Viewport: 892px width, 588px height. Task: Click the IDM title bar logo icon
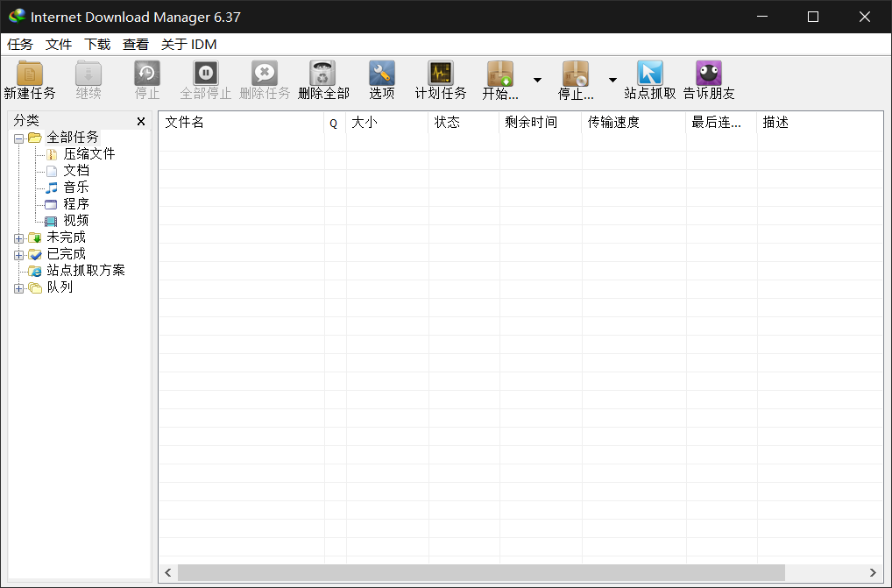coord(17,17)
